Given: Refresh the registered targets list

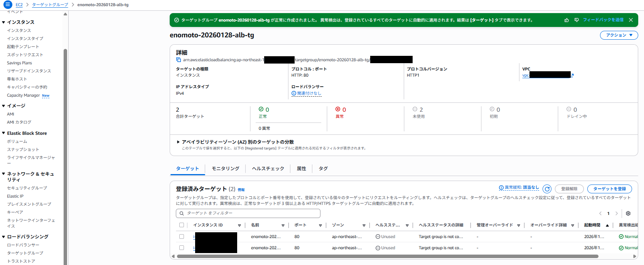Looking at the screenshot, I should pos(547,189).
